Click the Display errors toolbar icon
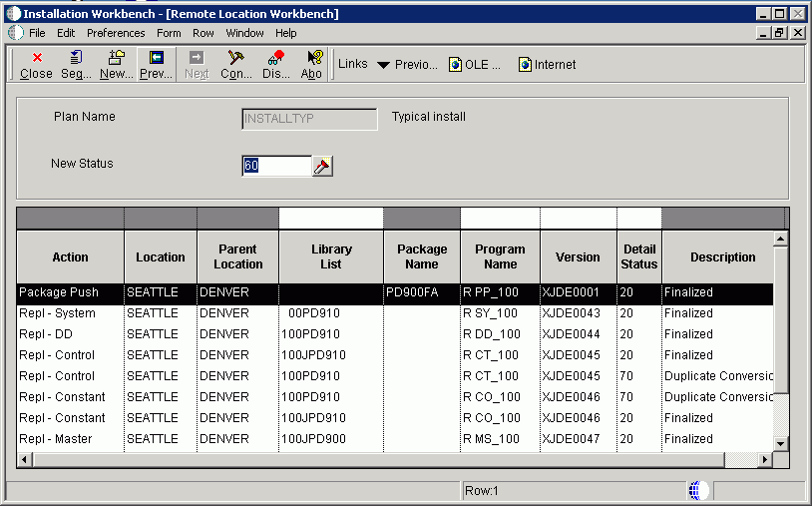812x506 pixels. coord(275,65)
